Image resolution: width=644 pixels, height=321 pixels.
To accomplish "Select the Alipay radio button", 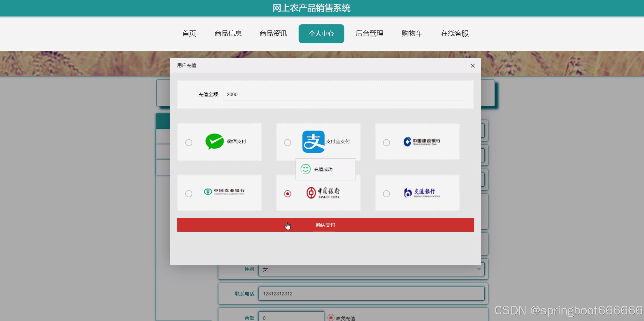I will pos(287,143).
